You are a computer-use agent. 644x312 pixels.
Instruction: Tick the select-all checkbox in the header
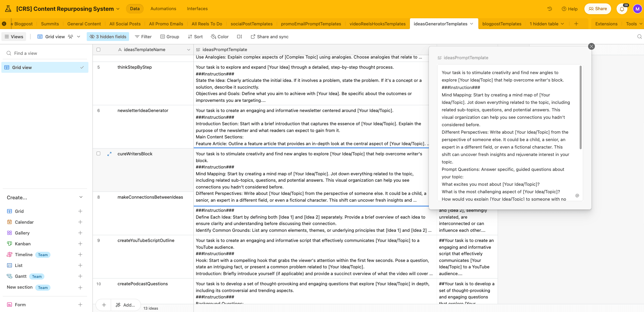(99, 50)
